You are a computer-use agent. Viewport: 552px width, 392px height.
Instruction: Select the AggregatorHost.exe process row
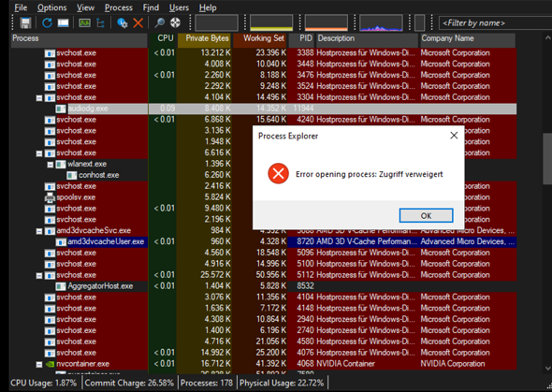[x=264, y=286]
